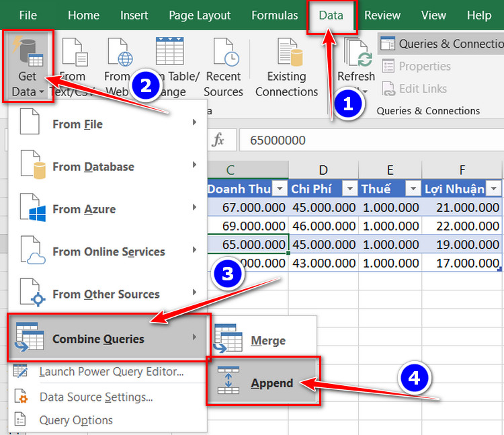Open the Thuế filter dropdown
This screenshot has width=504, height=435.
coord(413,188)
